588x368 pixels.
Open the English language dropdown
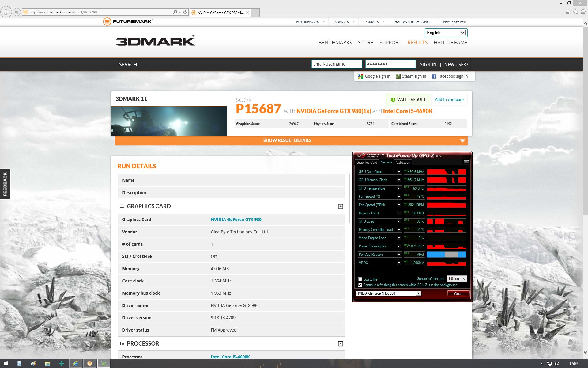(x=446, y=33)
